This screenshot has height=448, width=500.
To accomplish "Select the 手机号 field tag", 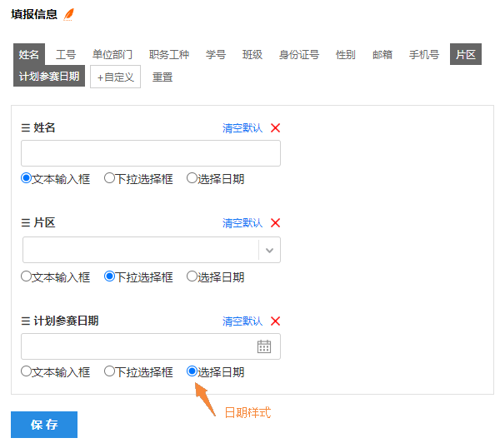I will tap(424, 54).
